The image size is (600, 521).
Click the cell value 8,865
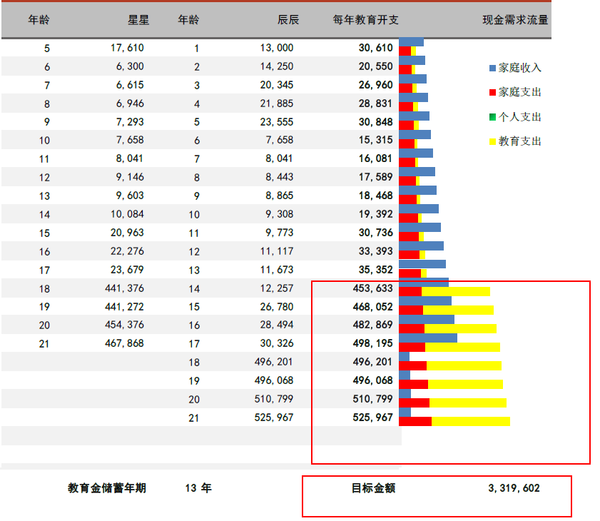coord(279,195)
